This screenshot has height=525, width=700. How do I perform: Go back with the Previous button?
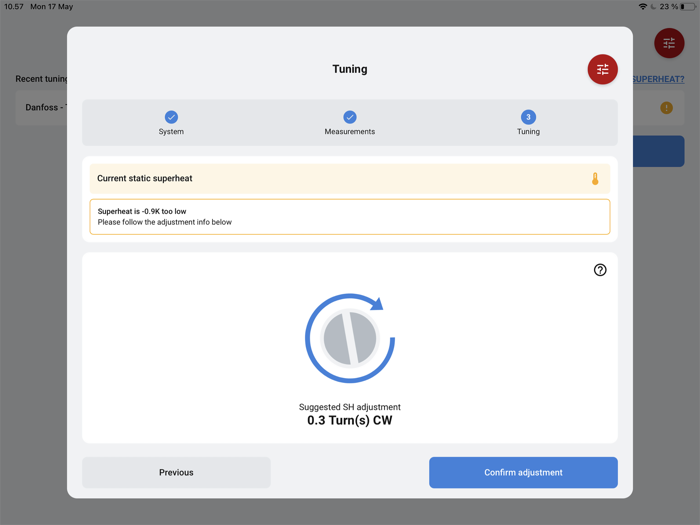click(x=176, y=472)
